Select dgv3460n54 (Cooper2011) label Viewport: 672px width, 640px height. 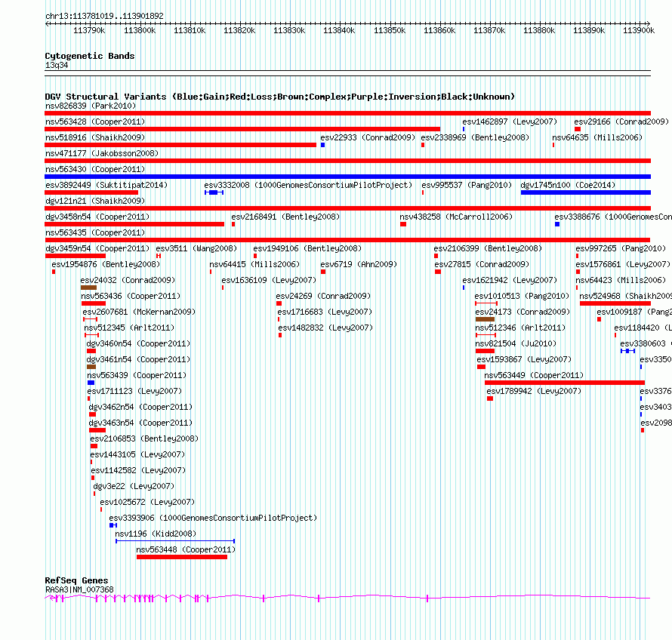point(138,343)
